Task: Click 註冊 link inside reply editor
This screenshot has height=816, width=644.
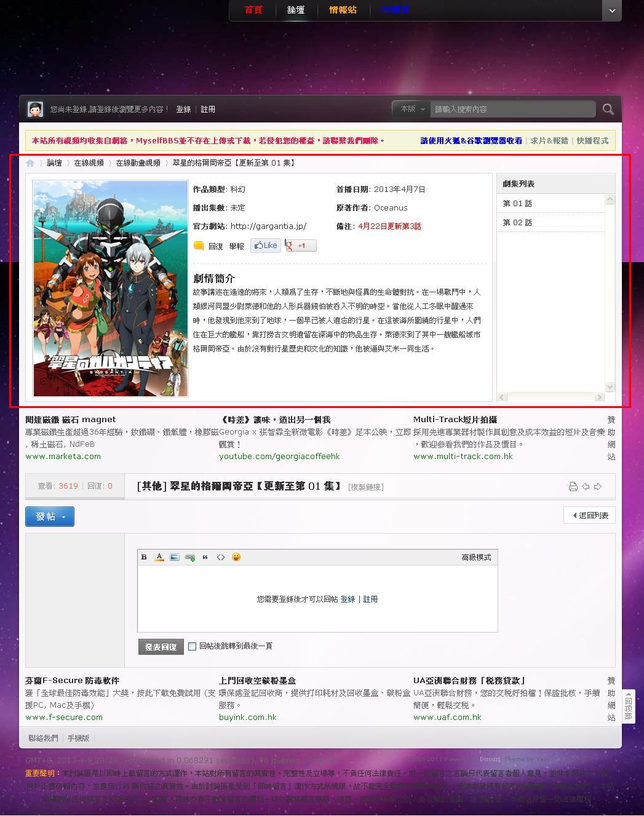Action: (370, 599)
